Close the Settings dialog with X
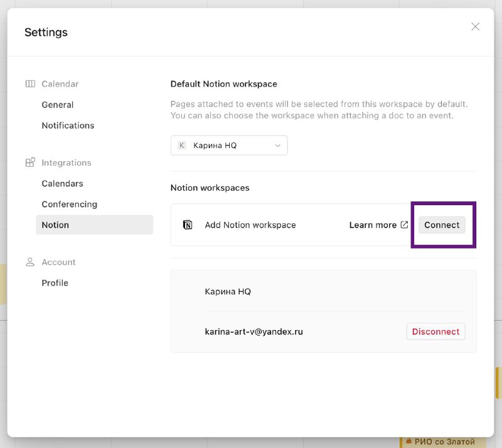 click(476, 26)
